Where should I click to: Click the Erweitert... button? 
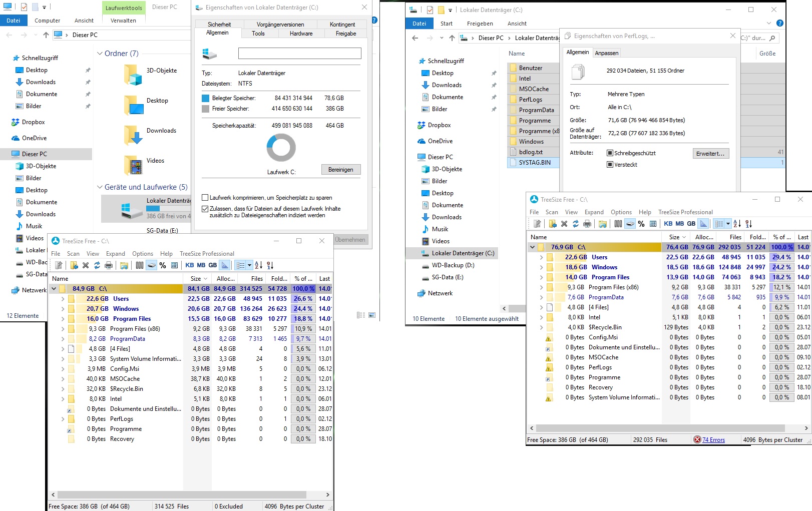[x=710, y=154]
